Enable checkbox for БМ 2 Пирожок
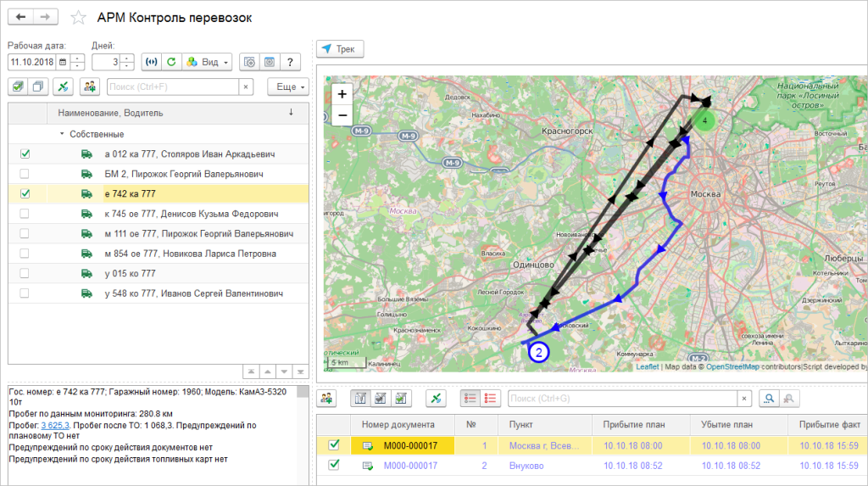This screenshot has width=868, height=486. 25,174
